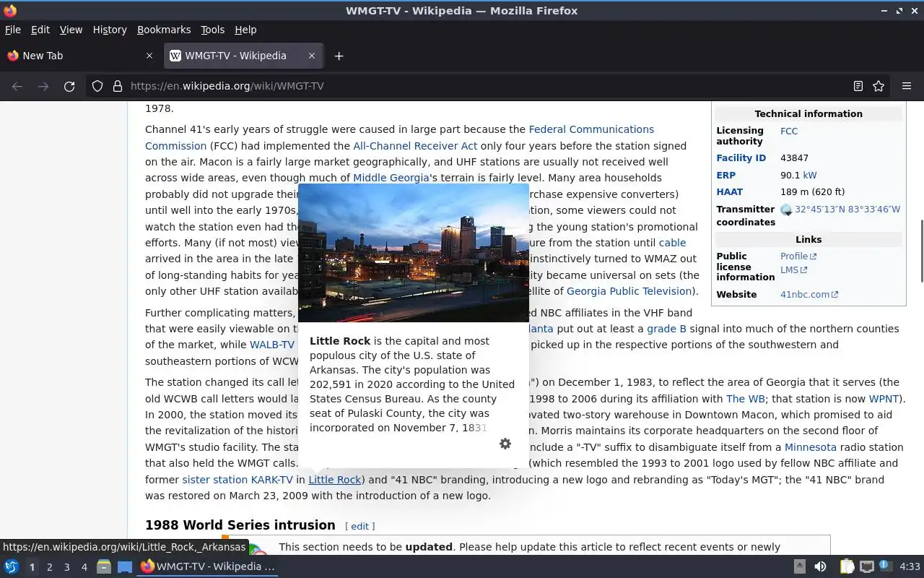
Task: Follow the WPNT link
Action: point(884,399)
